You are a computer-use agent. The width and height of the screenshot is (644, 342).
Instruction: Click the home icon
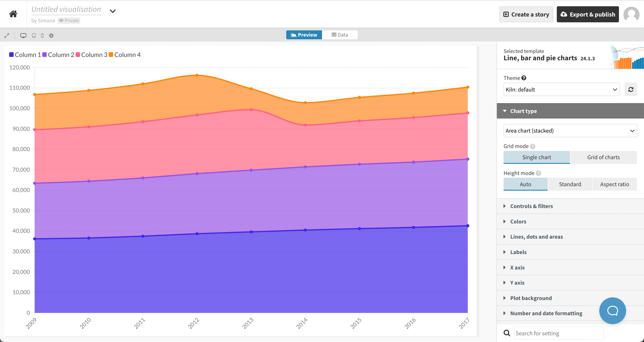[13, 14]
